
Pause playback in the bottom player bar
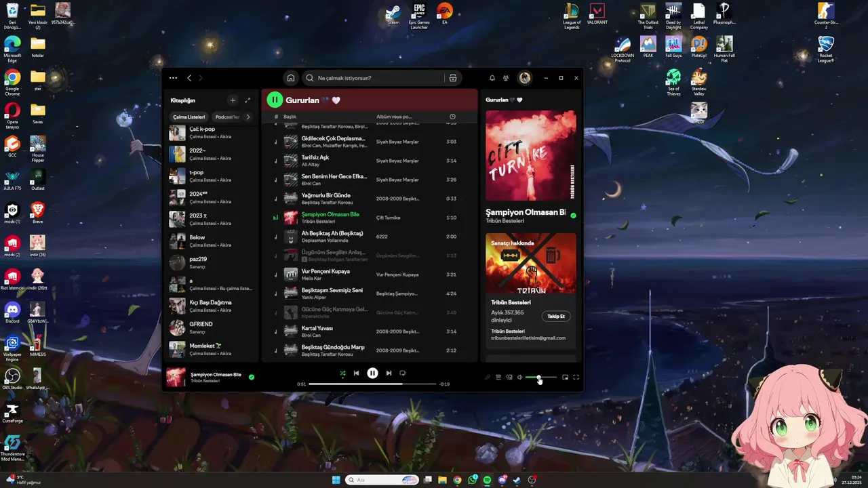point(372,373)
